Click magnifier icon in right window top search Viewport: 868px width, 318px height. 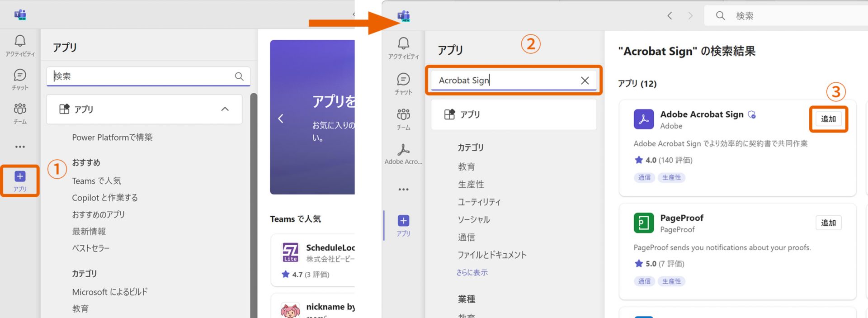coord(721,16)
